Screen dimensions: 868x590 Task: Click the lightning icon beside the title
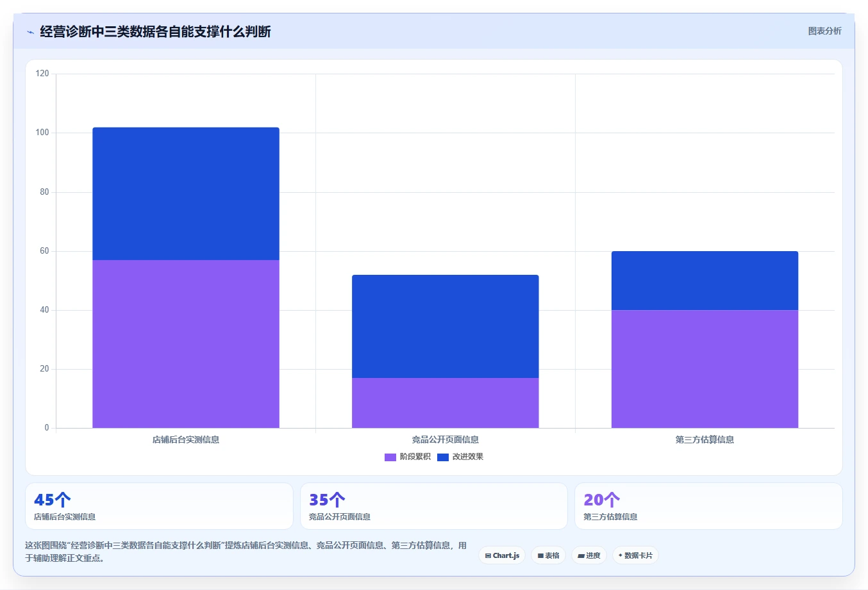(x=30, y=32)
